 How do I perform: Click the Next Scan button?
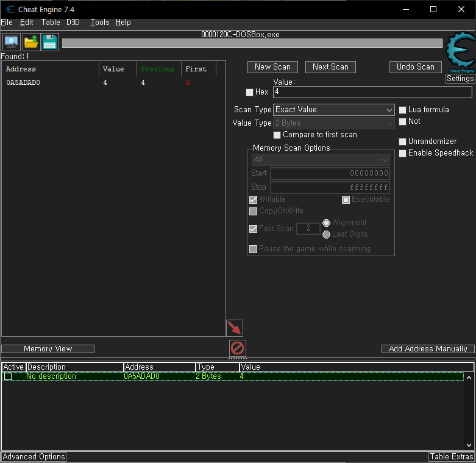tap(330, 67)
